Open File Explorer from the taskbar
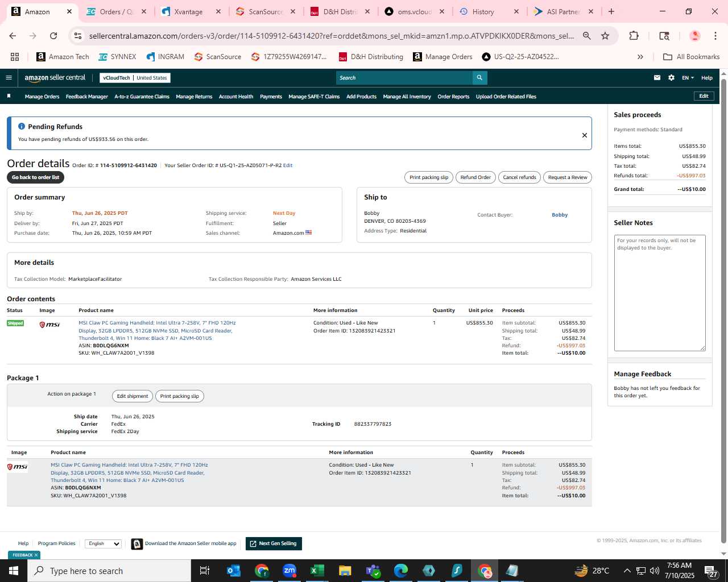The width and height of the screenshot is (728, 582). point(345,571)
